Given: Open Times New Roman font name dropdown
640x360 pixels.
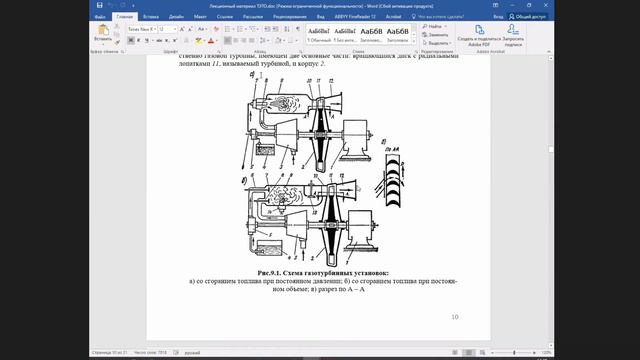Looking at the screenshot, I should 155,29.
